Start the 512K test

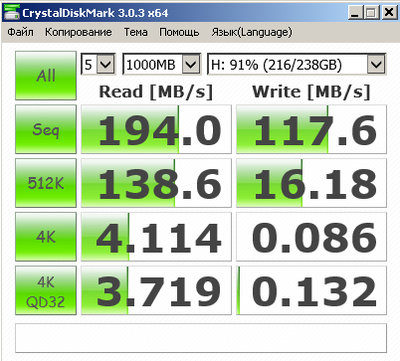pos(46,183)
